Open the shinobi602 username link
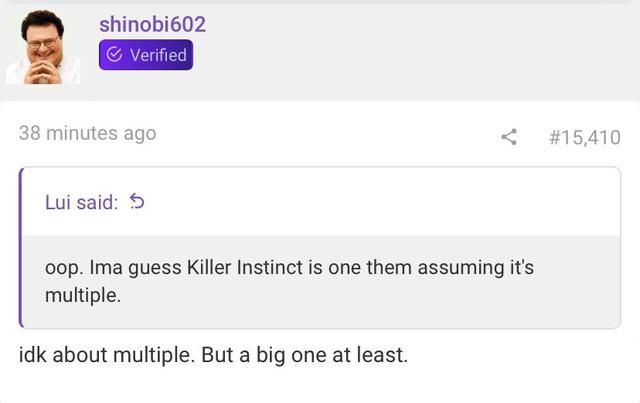640x403 pixels. (152, 24)
